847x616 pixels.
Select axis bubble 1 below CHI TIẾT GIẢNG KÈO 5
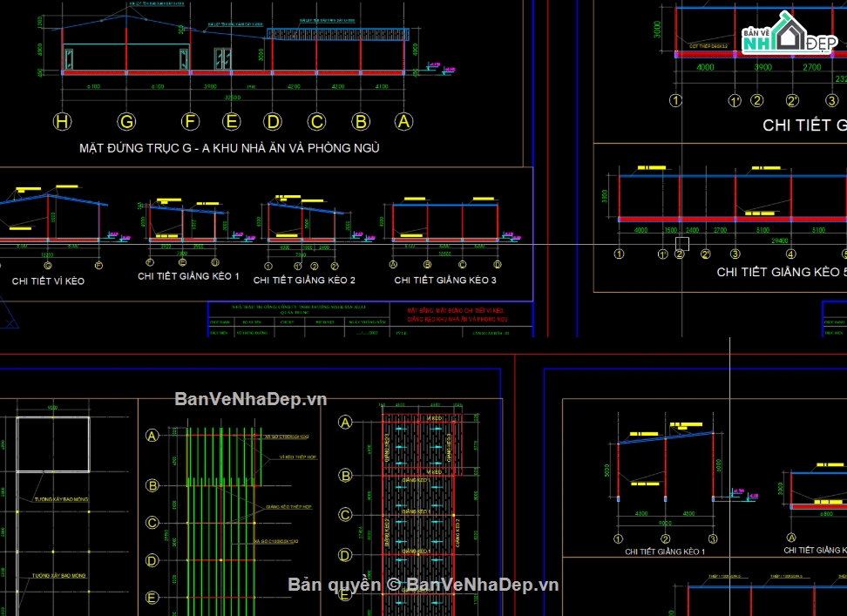pos(619,254)
